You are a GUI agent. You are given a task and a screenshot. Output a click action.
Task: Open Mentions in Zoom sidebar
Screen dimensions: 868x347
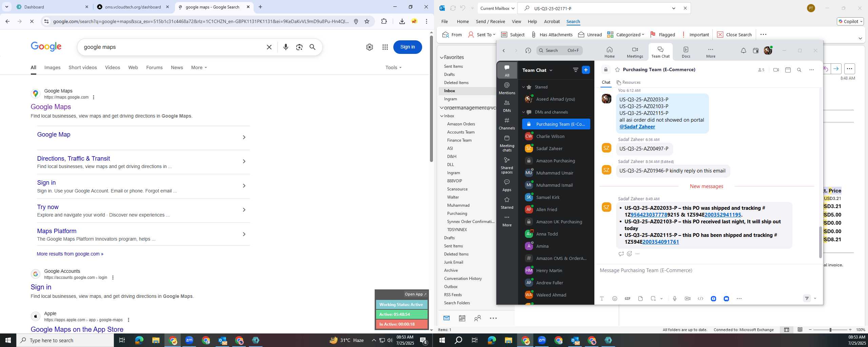click(x=507, y=88)
